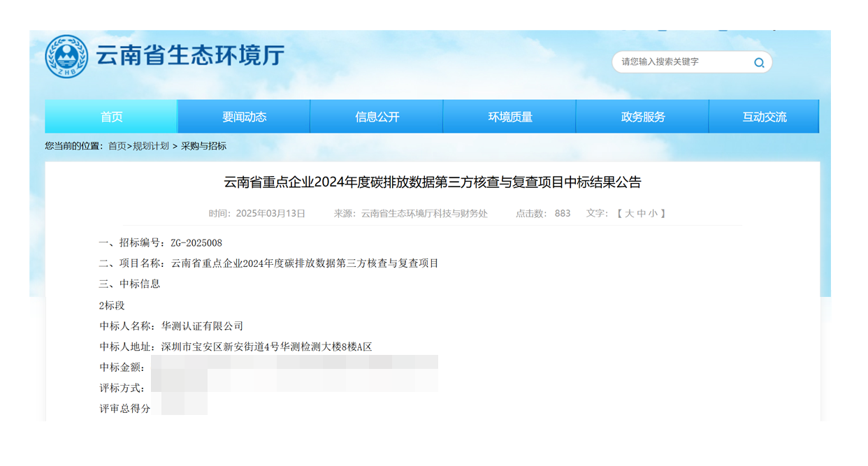
Task: Click the 采购与招标 breadcrumb link
Action: click(x=203, y=146)
